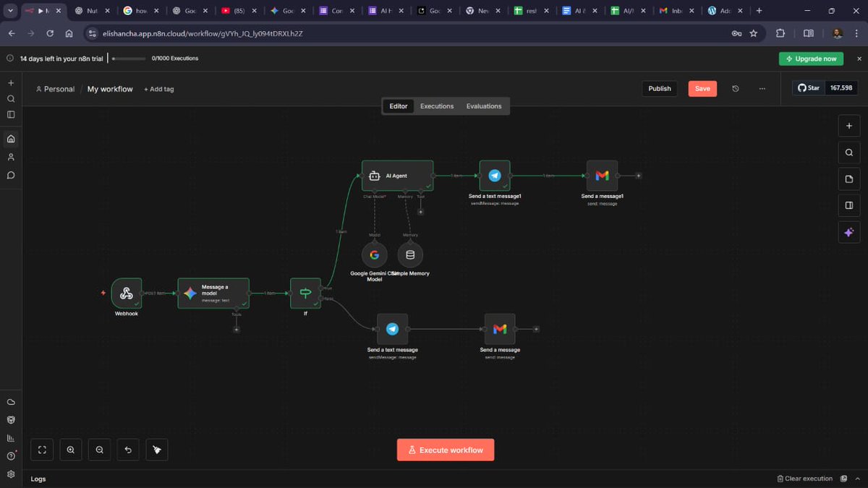Image resolution: width=868 pixels, height=488 pixels.
Task: Open the sidebar help question icon
Action: [11, 456]
